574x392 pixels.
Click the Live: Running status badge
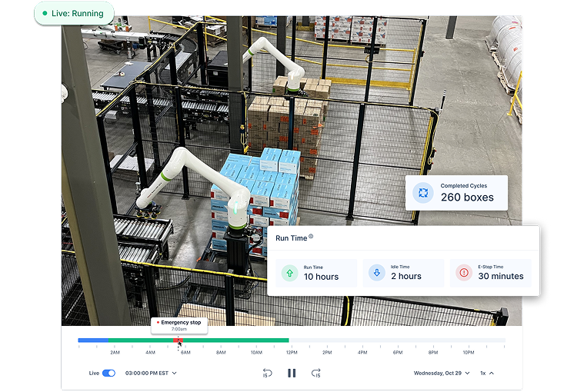pos(74,14)
